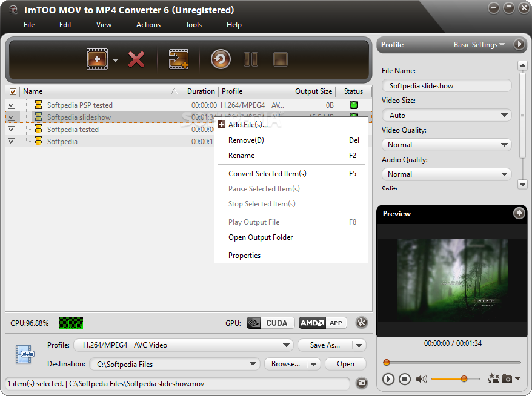Choose Rename in the context menu
Viewport: 532px width, 396px height.
click(x=291, y=156)
